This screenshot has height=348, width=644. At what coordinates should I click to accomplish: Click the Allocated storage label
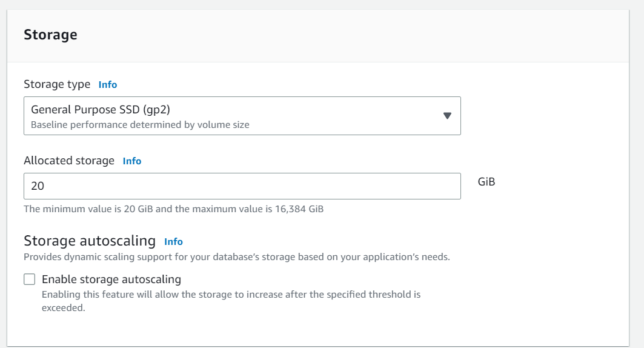point(69,161)
